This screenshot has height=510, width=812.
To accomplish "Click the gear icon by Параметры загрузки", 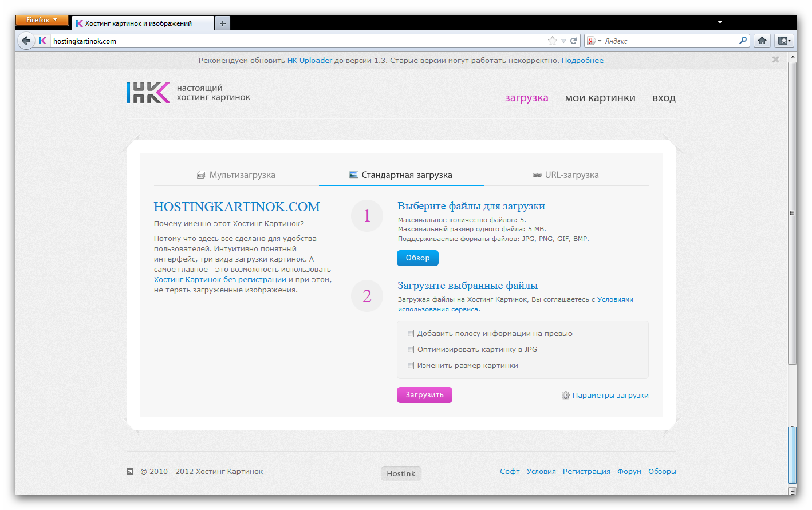I will 565,395.
